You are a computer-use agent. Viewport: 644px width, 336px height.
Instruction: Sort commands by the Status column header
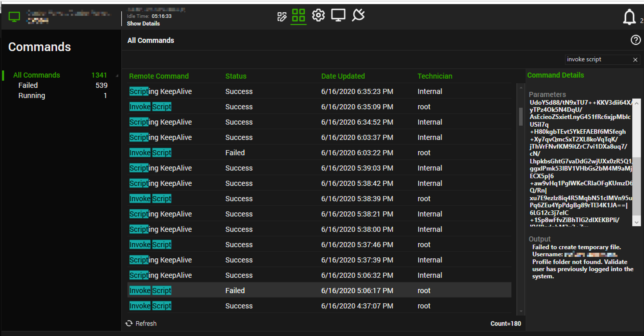236,76
